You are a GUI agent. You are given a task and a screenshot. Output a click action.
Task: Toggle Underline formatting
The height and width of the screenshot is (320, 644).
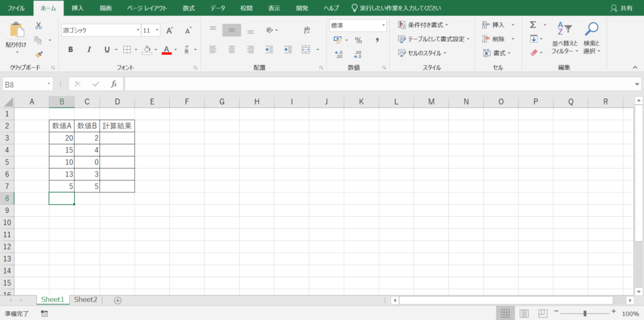click(107, 50)
